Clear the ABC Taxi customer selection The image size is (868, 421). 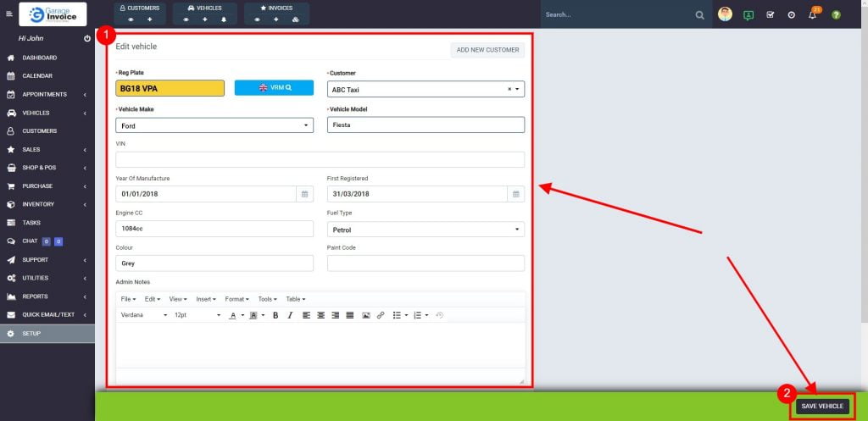point(509,89)
